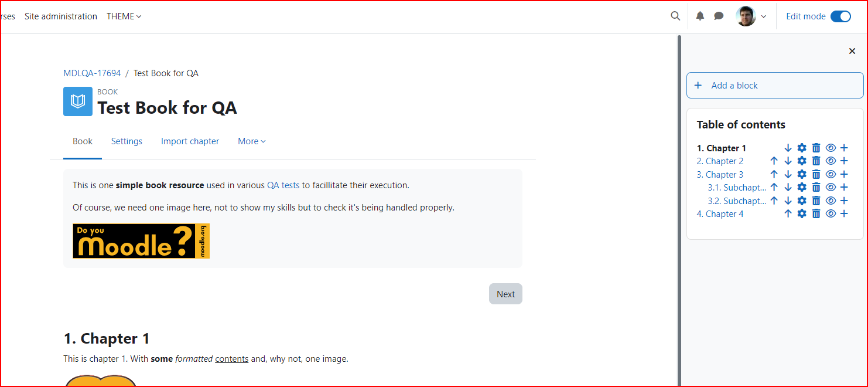Follow the QA tests link
Image resolution: width=868 pixels, height=387 pixels.
[x=283, y=185]
